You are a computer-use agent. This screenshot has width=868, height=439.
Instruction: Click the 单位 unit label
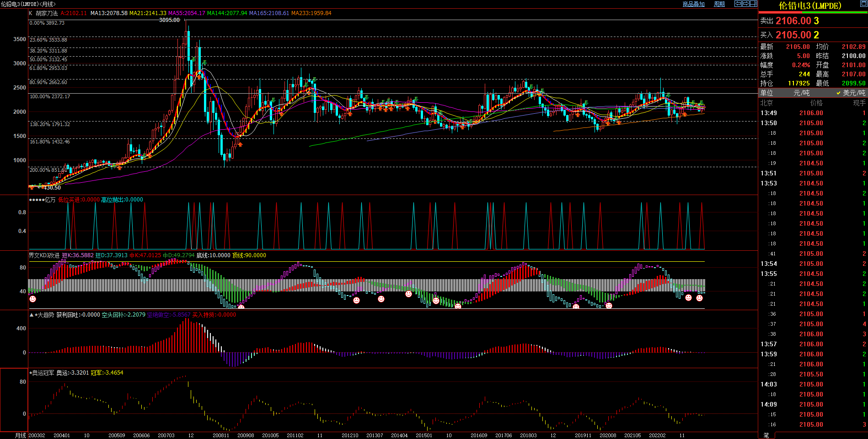tap(766, 93)
